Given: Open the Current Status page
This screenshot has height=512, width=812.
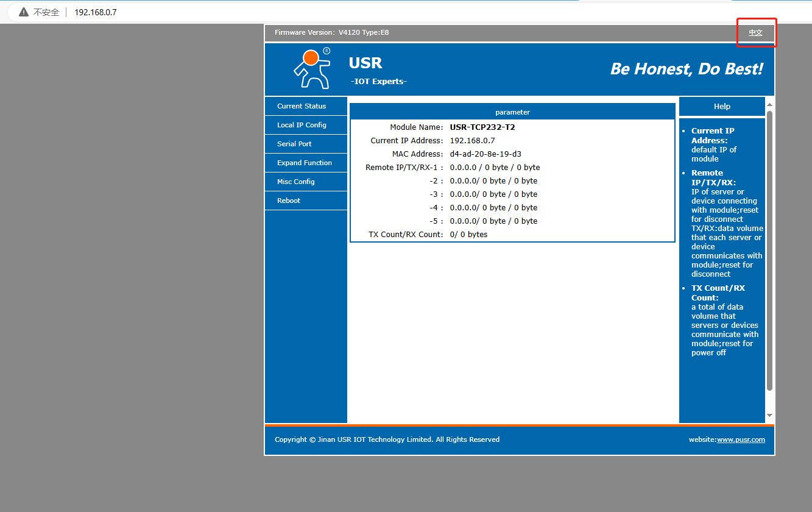Looking at the screenshot, I should point(302,106).
